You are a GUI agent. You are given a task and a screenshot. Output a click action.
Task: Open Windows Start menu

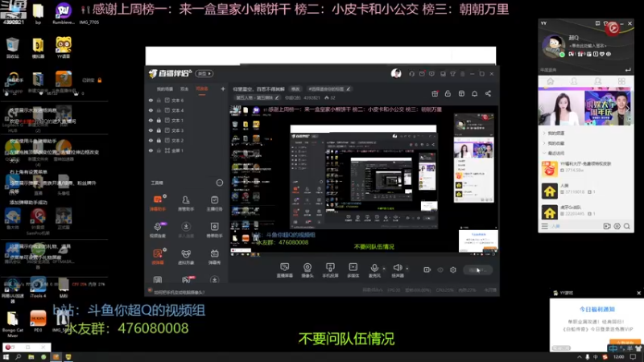6,357
